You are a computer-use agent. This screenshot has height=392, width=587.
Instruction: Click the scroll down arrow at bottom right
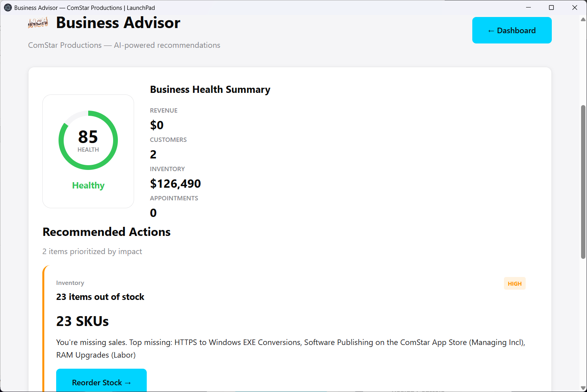[583, 388]
